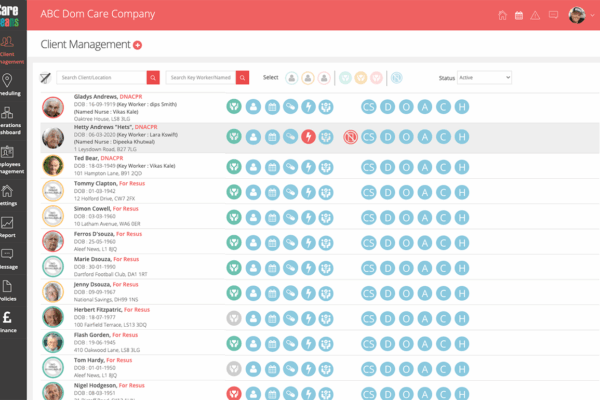
Task: Click the home icon in top header
Action: click(x=502, y=15)
